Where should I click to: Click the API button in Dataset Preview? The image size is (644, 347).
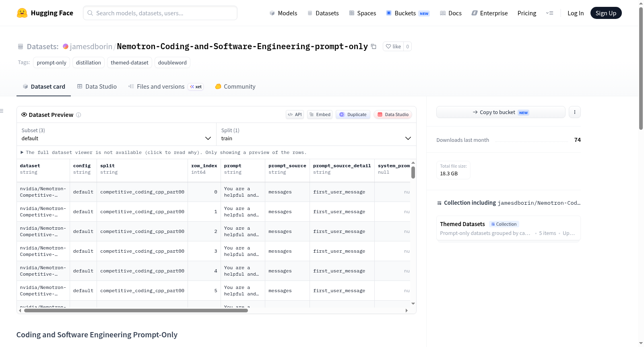(295, 114)
